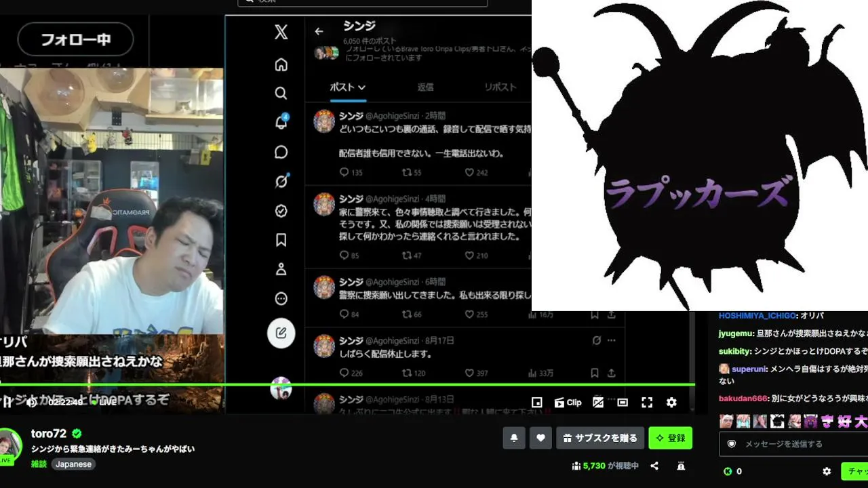The height and width of the screenshot is (488, 868).
Task: Toggle stream notifications bell
Action: [514, 438]
